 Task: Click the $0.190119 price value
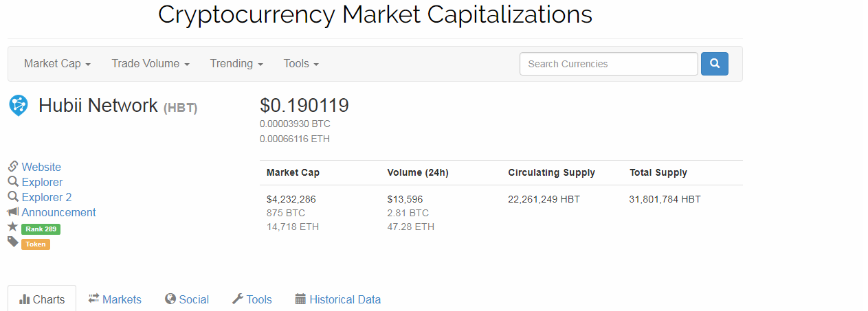pyautogui.click(x=304, y=105)
